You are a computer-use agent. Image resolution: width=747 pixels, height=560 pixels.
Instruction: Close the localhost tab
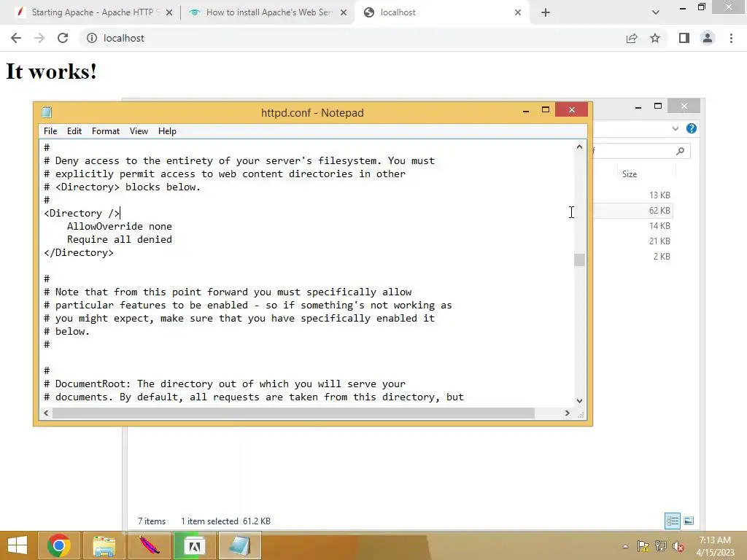(518, 13)
